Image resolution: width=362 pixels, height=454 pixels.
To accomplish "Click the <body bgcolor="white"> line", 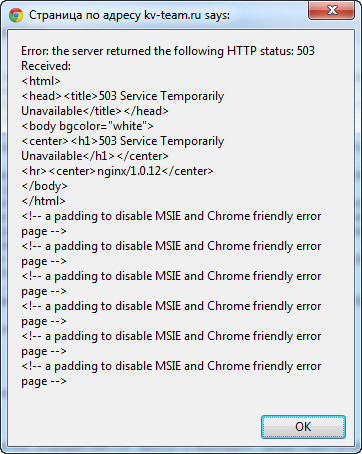I will tap(87, 126).
